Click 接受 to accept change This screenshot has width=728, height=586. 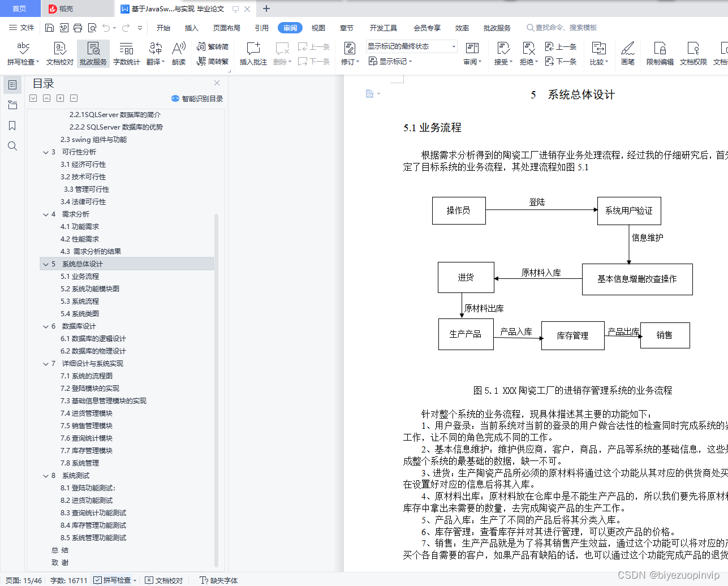503,54
